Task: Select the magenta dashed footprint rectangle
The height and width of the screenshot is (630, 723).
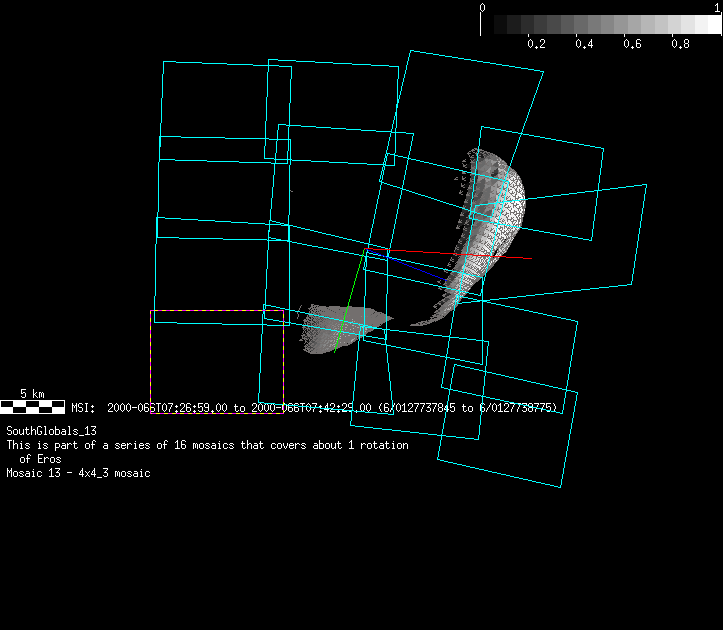Action: click(151, 350)
